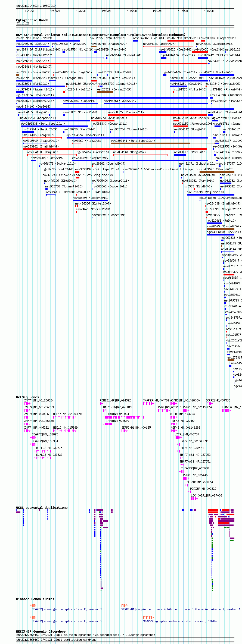Click variant esv2241866 (Bentley2008)

53,75
